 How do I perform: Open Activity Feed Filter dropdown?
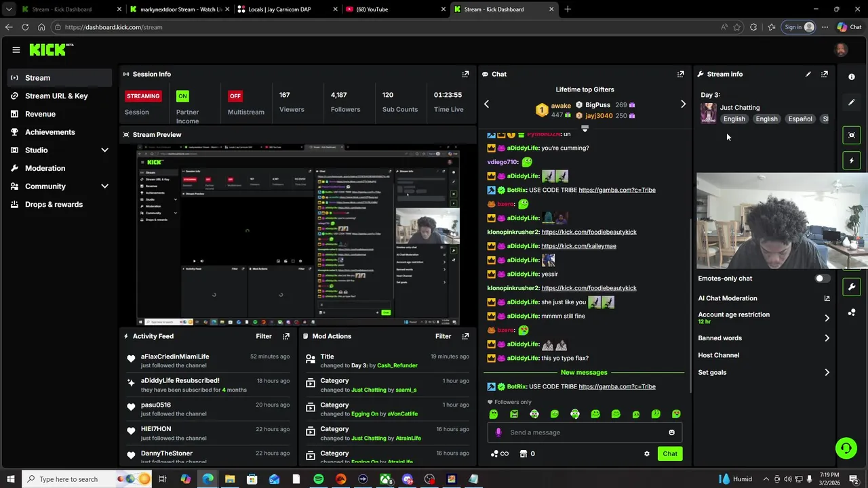264,336
